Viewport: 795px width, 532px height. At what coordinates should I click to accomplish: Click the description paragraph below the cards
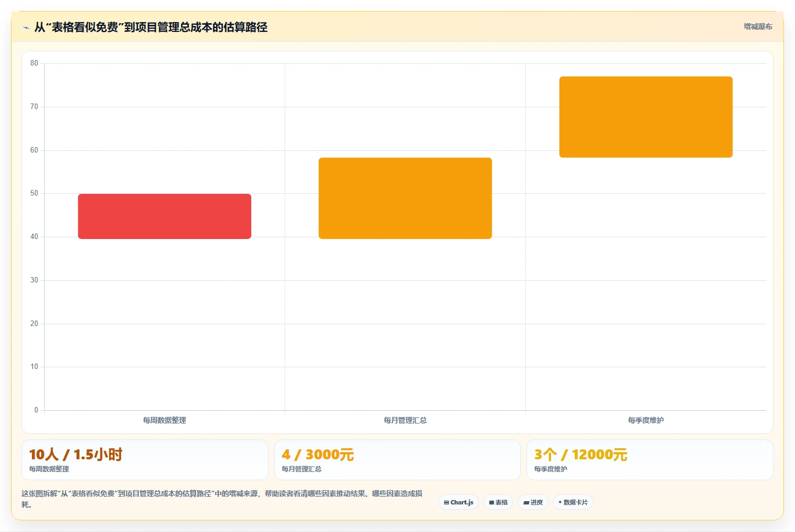(222, 499)
